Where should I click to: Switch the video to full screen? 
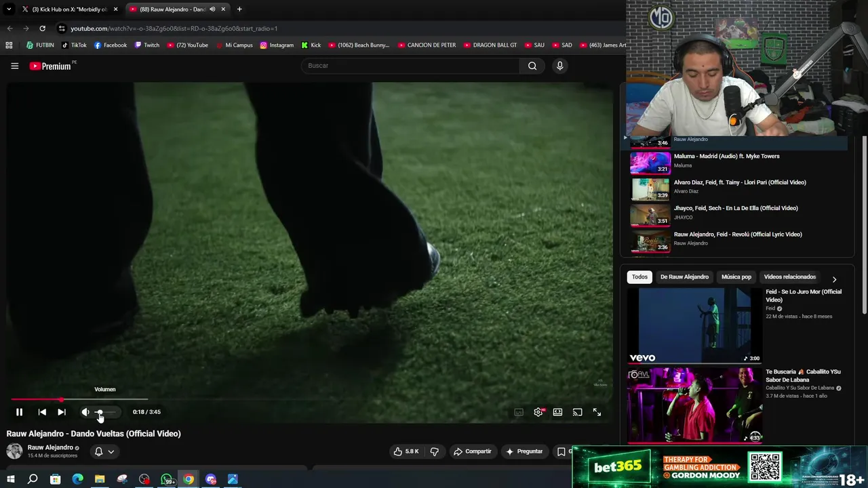pyautogui.click(x=597, y=412)
